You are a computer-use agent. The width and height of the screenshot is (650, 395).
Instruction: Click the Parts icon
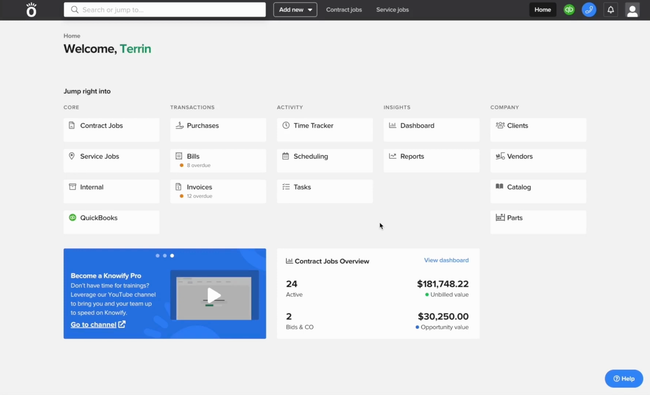(x=500, y=217)
